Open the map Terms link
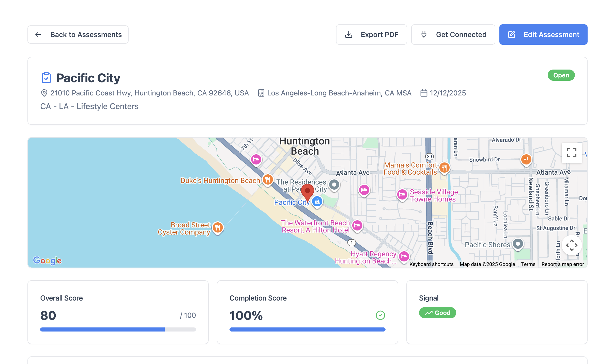Screen dimensions: 613x364 point(528,264)
